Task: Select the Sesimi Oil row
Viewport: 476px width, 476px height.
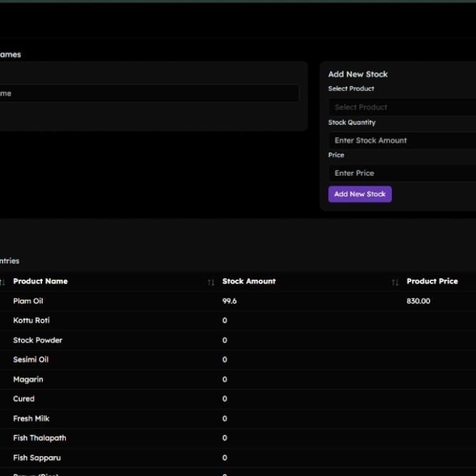Action: pos(31,360)
